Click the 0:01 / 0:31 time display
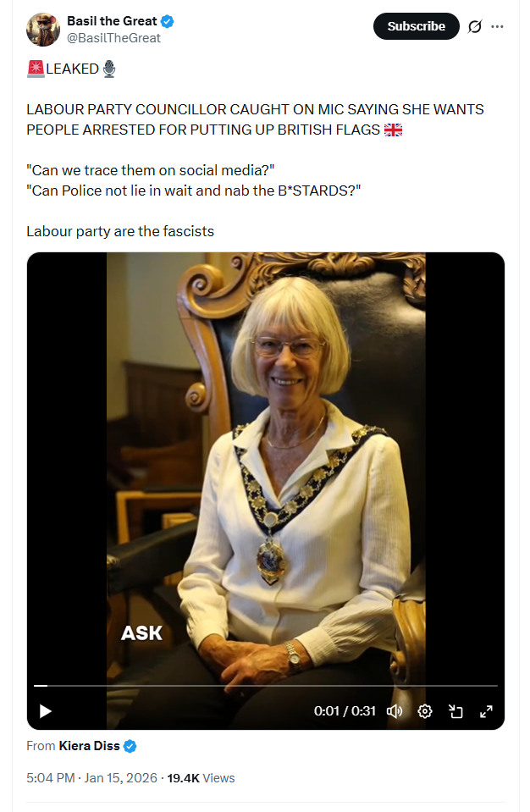Image resolution: width=530 pixels, height=812 pixels. click(x=345, y=711)
